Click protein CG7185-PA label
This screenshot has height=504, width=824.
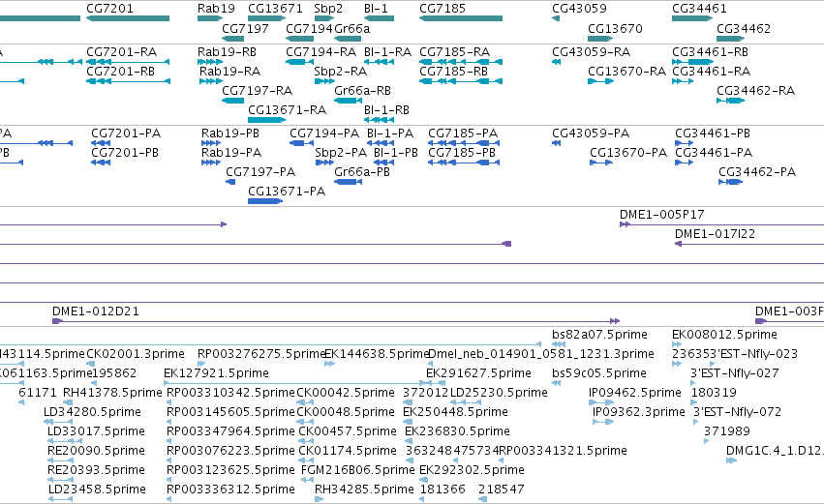click(463, 133)
